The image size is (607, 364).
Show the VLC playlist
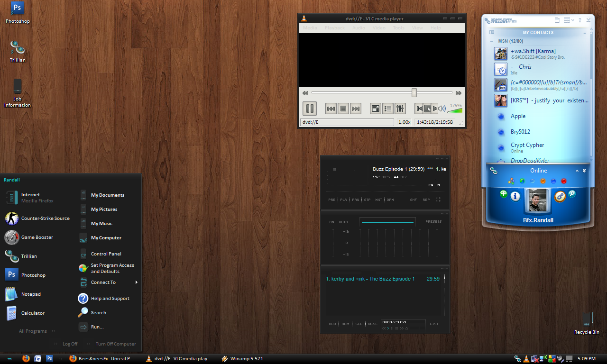coord(388,109)
